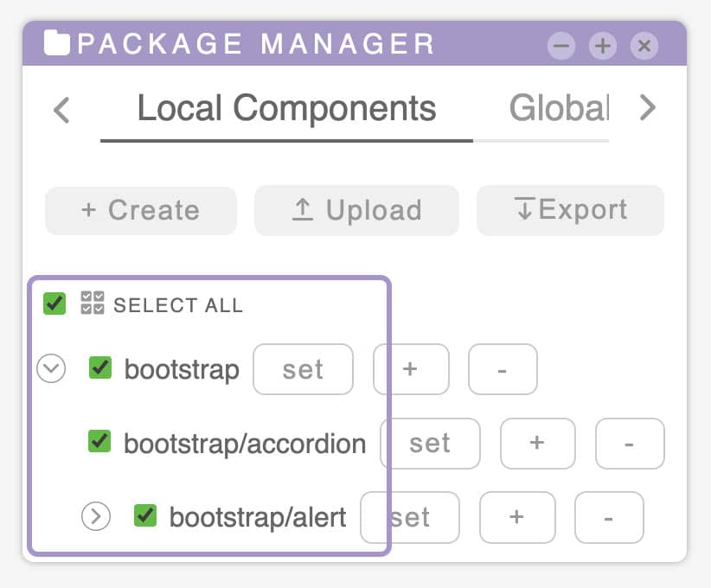Uncheck the bootstrap checkbox
The height and width of the screenshot is (588, 711).
[x=100, y=367]
